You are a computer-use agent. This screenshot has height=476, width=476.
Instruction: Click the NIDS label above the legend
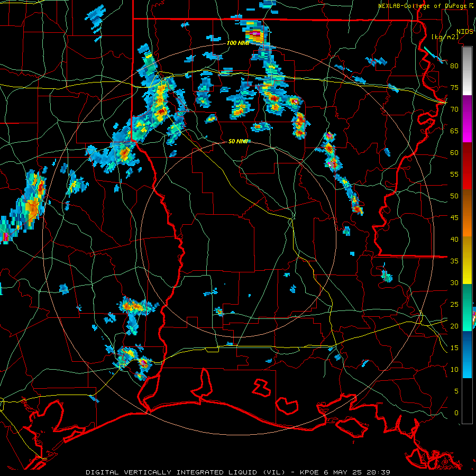[464, 32]
